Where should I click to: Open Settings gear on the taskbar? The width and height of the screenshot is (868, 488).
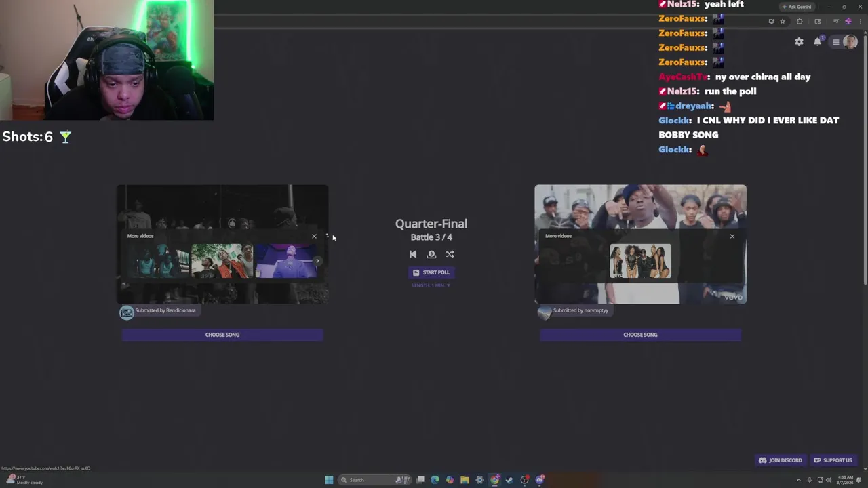coord(479,480)
